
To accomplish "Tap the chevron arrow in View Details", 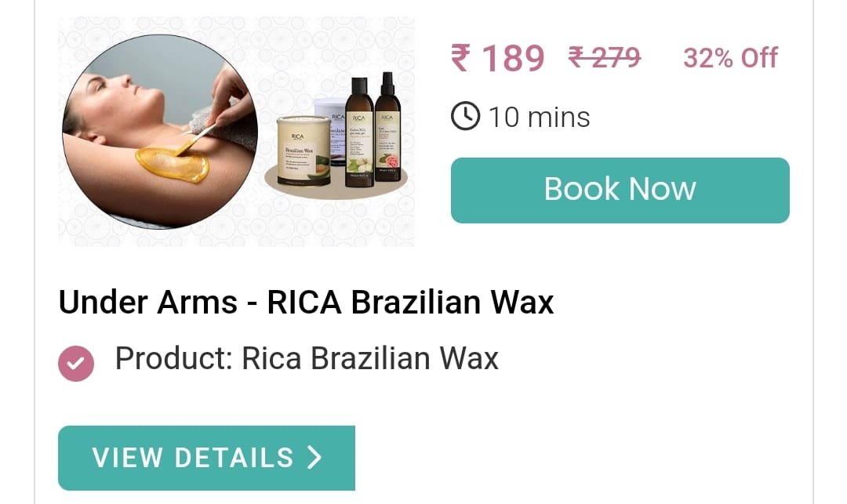I will (315, 458).
